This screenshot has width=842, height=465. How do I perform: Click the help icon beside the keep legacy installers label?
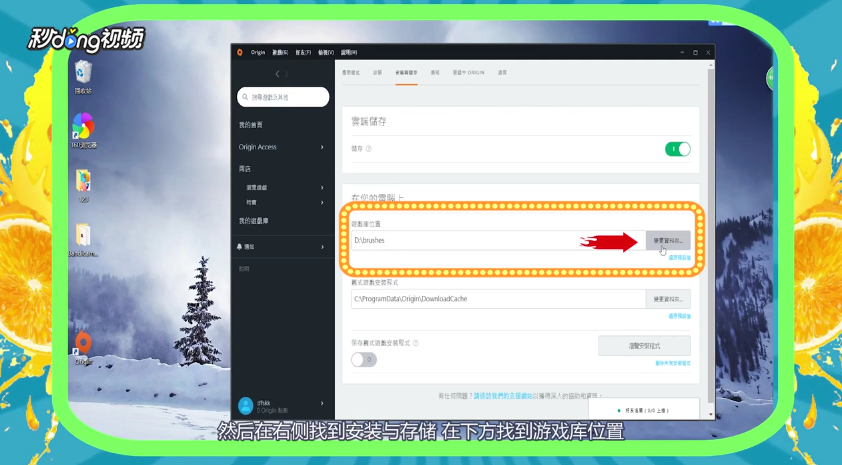416,343
